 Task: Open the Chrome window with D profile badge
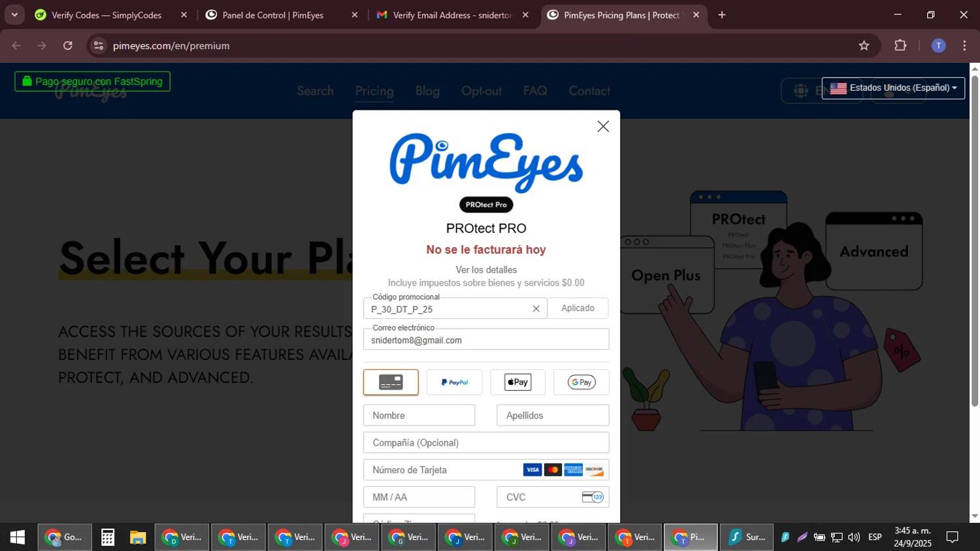coord(182,537)
